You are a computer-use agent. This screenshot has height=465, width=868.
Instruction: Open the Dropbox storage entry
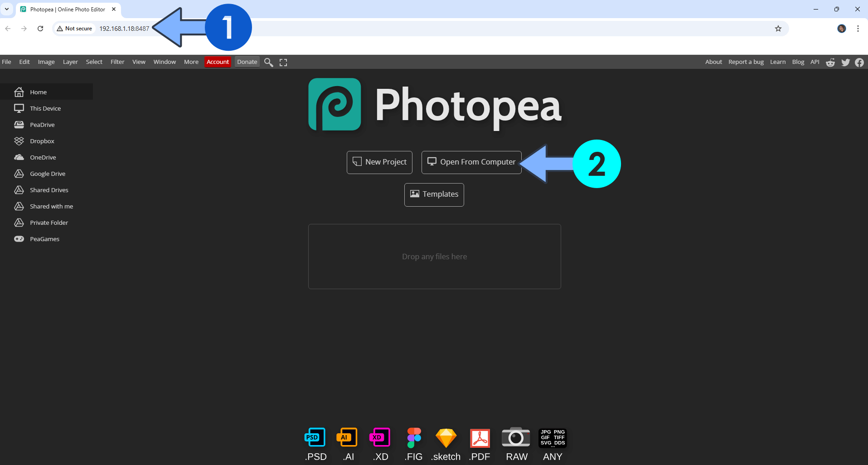pos(46,141)
